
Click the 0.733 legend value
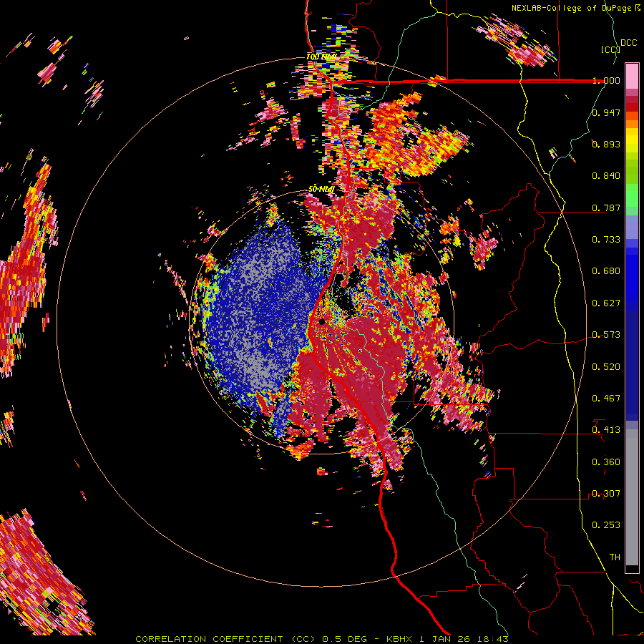606,240
